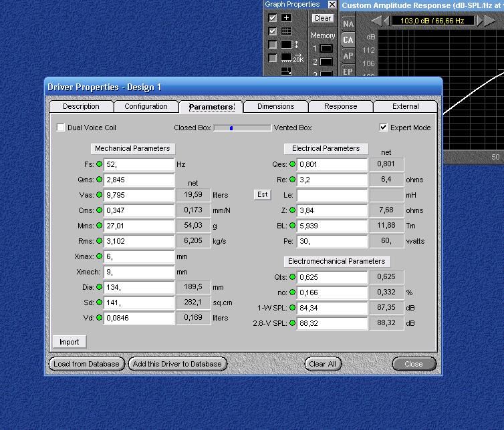Image resolution: width=504 pixels, height=430 pixels.
Task: Close the Graph Properties panel
Action: click(x=332, y=5)
